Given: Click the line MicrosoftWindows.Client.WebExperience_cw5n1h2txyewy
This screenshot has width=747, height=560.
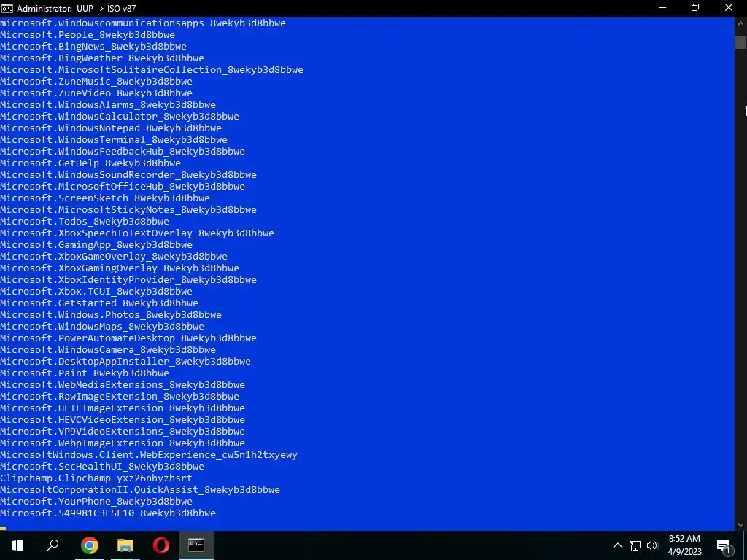Looking at the screenshot, I should [149, 455].
